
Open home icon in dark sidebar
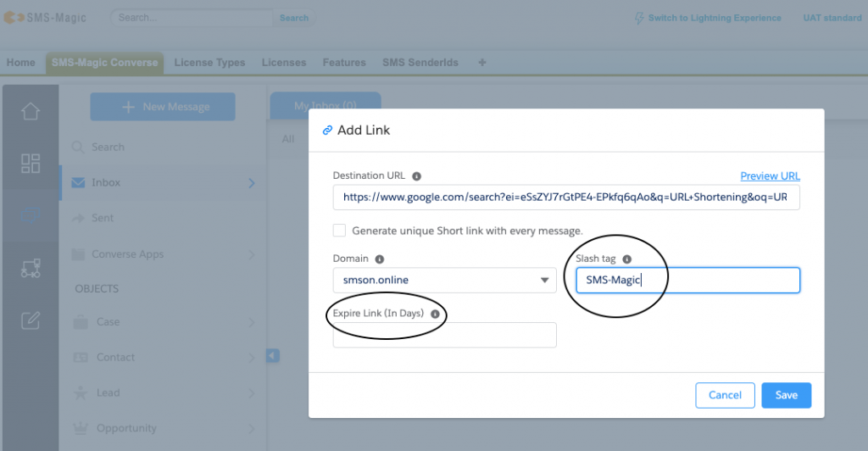click(x=31, y=111)
